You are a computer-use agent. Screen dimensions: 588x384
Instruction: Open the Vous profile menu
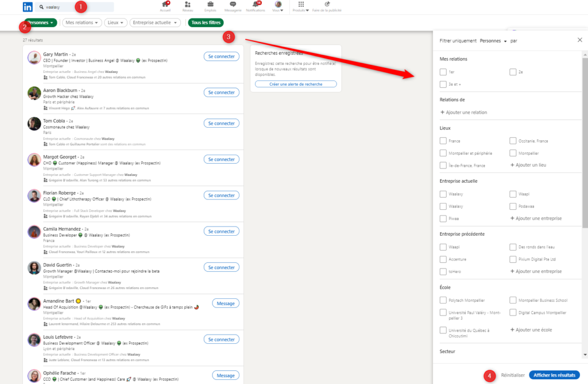(278, 6)
